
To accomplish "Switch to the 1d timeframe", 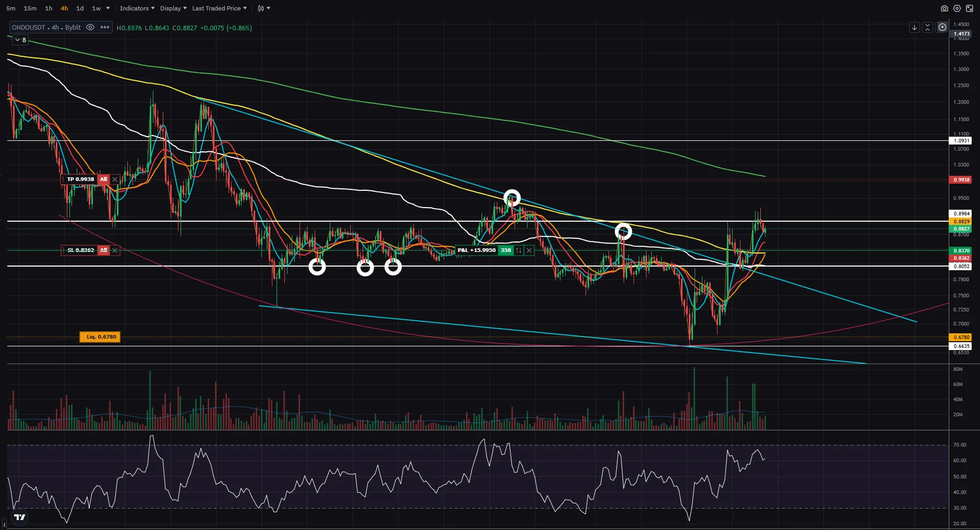I will click(x=80, y=8).
